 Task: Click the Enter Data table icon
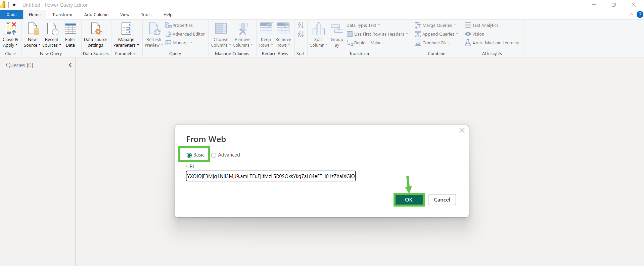coord(70,29)
